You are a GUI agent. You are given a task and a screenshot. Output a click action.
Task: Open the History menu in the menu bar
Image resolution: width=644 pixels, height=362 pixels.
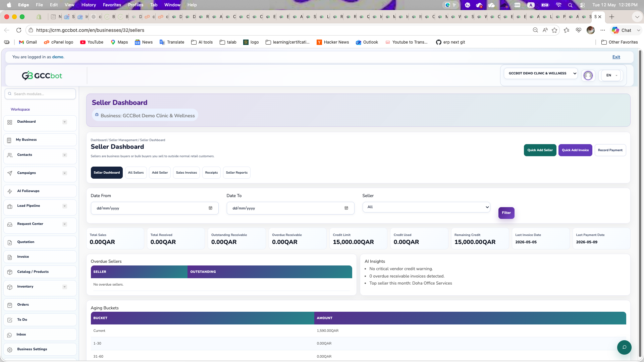click(89, 5)
